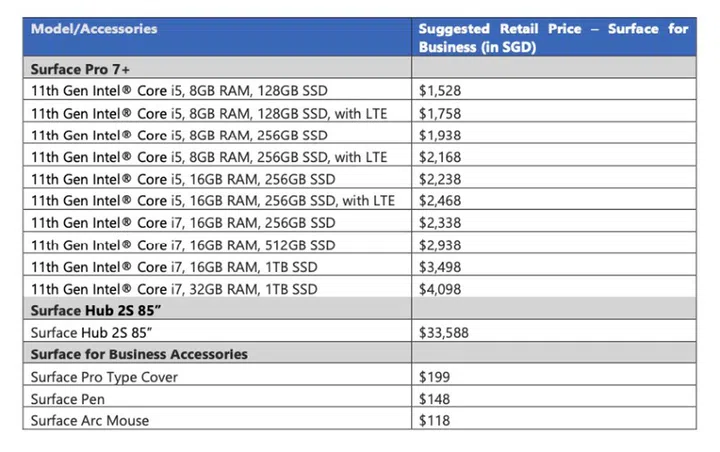The height and width of the screenshot is (452, 720).
Task: Click the $2,238 price cell
Action: click(441, 179)
